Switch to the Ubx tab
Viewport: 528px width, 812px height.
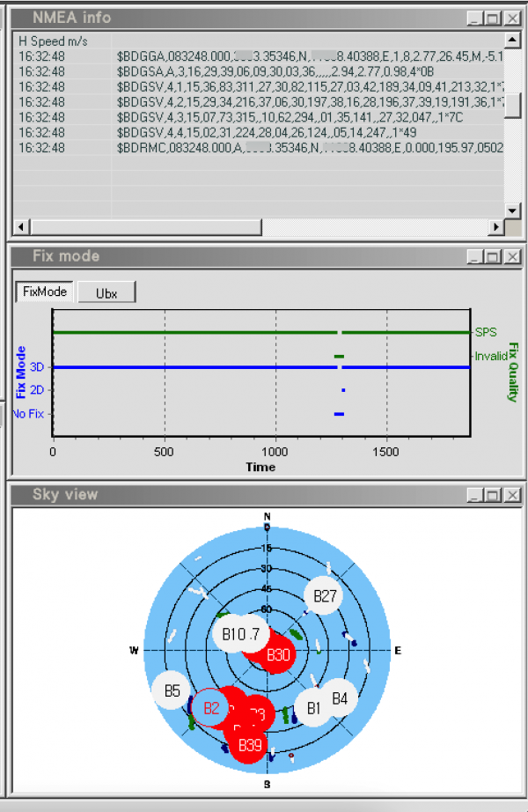click(x=106, y=292)
